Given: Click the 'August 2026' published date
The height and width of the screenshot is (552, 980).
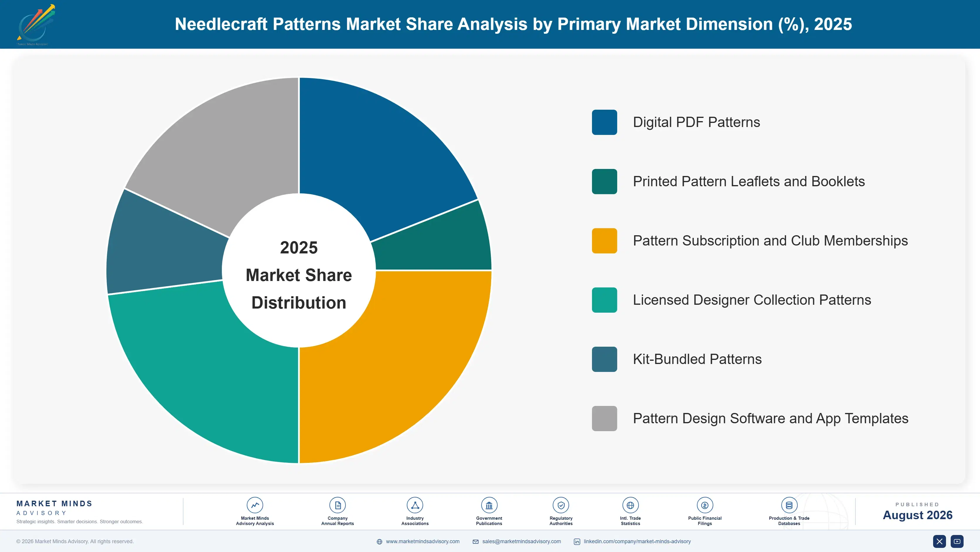Looking at the screenshot, I should [x=917, y=515].
